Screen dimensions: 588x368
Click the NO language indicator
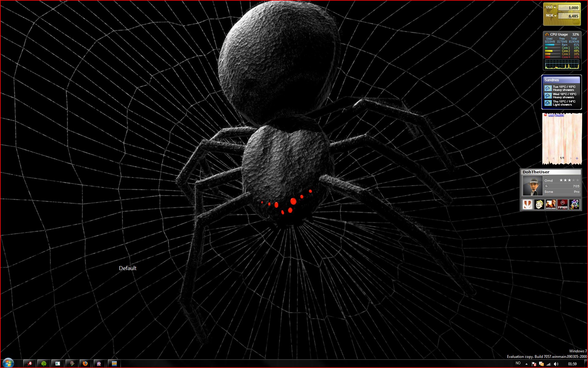pyautogui.click(x=518, y=363)
